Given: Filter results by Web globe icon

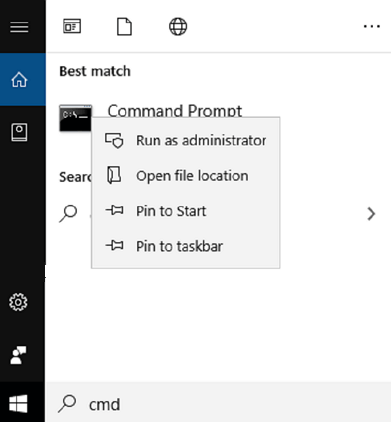Looking at the screenshot, I should [x=178, y=27].
